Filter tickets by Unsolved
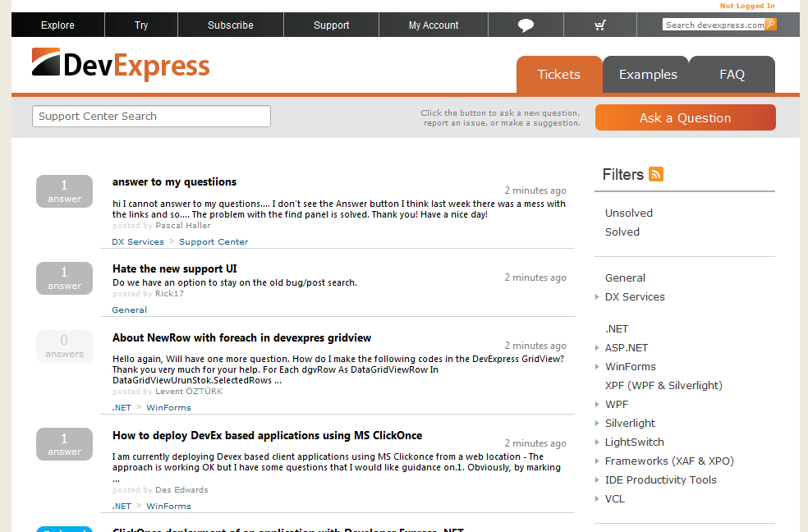Image resolution: width=808 pixels, height=532 pixels. coord(629,213)
